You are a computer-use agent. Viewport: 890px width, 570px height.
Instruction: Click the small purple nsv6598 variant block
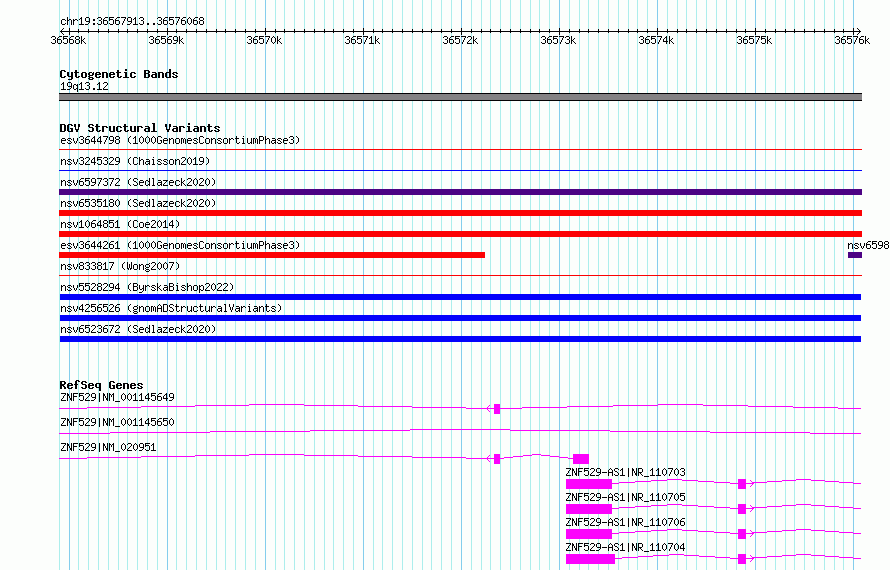pos(855,255)
